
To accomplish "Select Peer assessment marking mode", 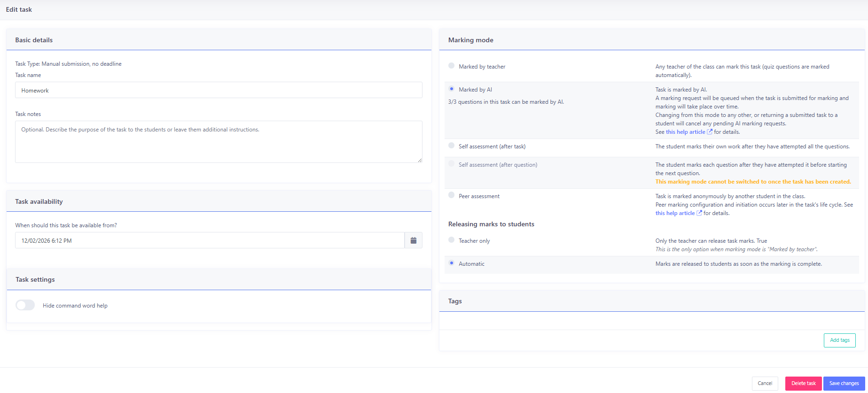I will [x=452, y=196].
